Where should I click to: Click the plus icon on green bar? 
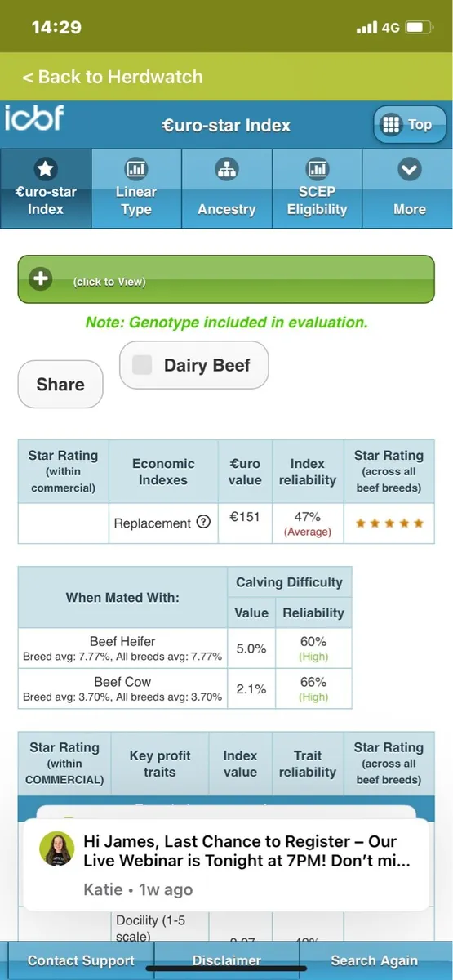point(40,279)
